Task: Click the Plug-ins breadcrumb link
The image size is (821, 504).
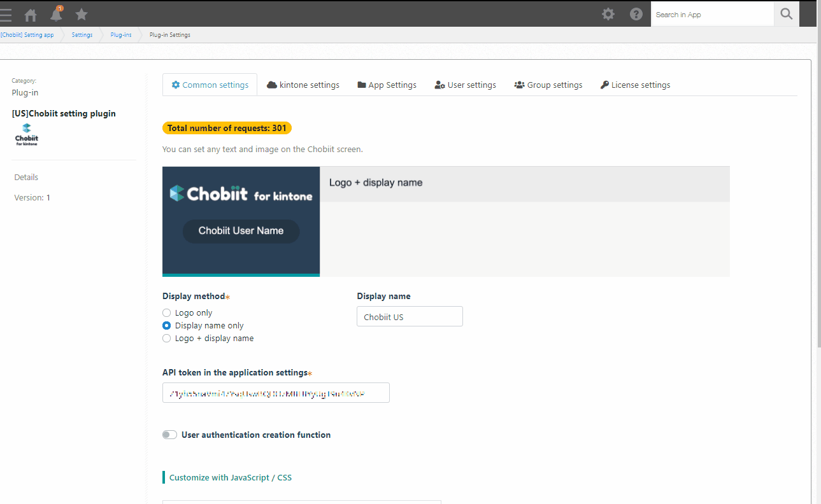Action: [x=121, y=35]
